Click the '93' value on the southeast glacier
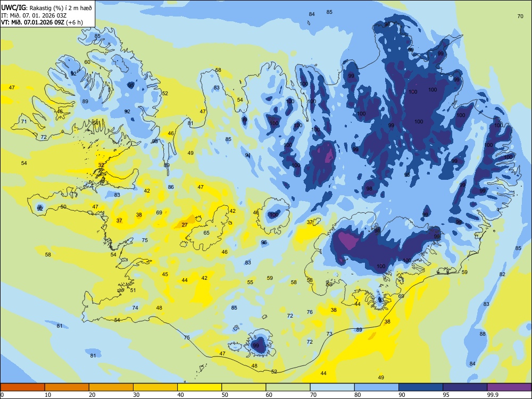Image resolution: width=532 pixels, height=399 pixels. (381, 300)
